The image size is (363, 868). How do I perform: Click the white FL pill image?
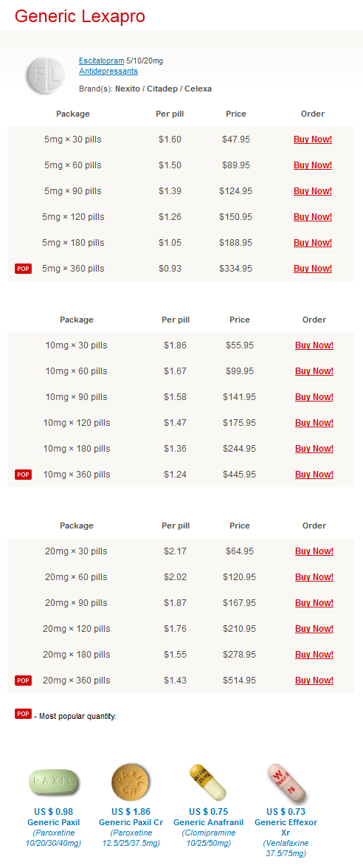coord(46,75)
